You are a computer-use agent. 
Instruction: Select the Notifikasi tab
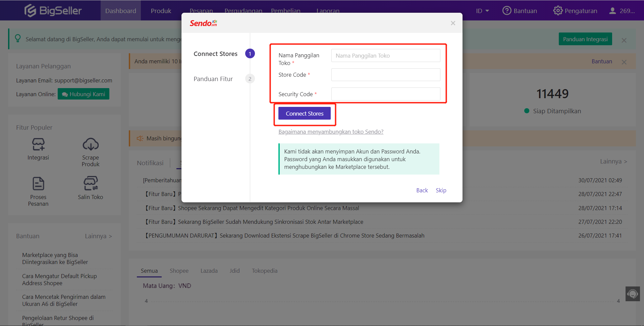click(x=150, y=163)
